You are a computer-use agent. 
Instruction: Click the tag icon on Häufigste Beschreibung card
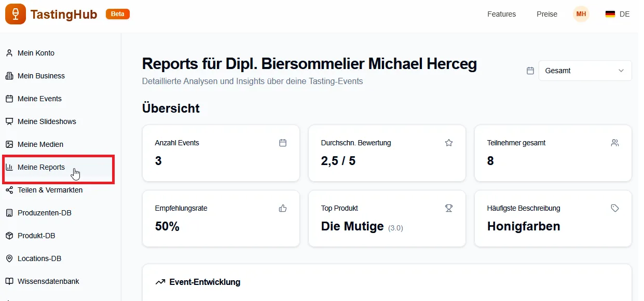[x=615, y=208]
